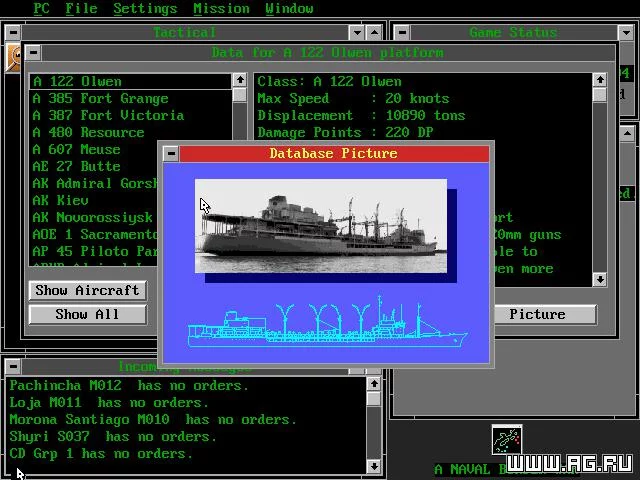Select A 480 Resource entry

pyautogui.click(x=131, y=132)
